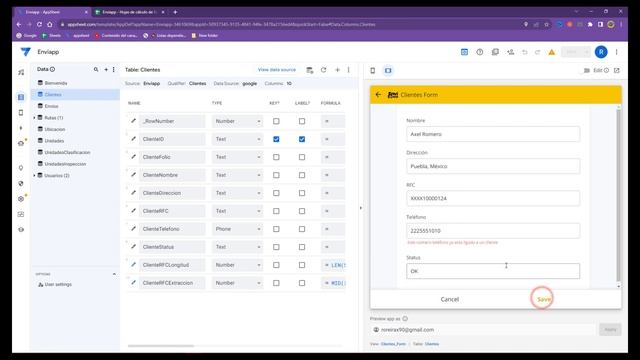The image size is (640, 360).
Task: Enable LABEL checkbox for ClienteNombre
Action: (302, 175)
